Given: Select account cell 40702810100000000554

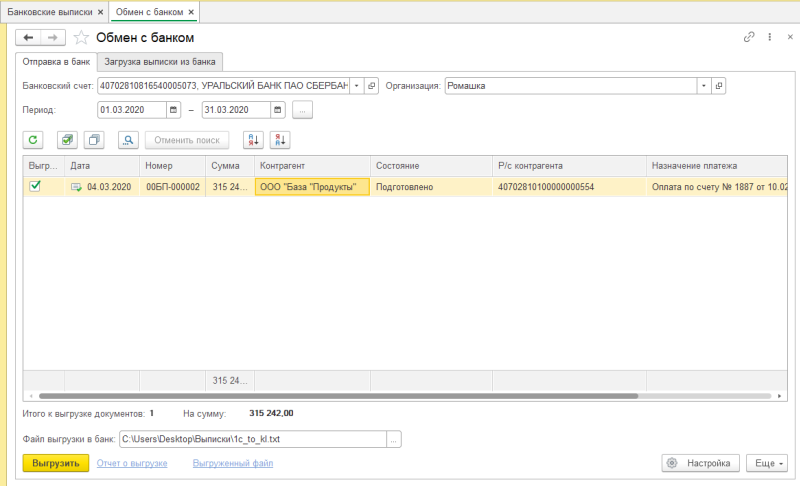Looking at the screenshot, I should click(569, 187).
